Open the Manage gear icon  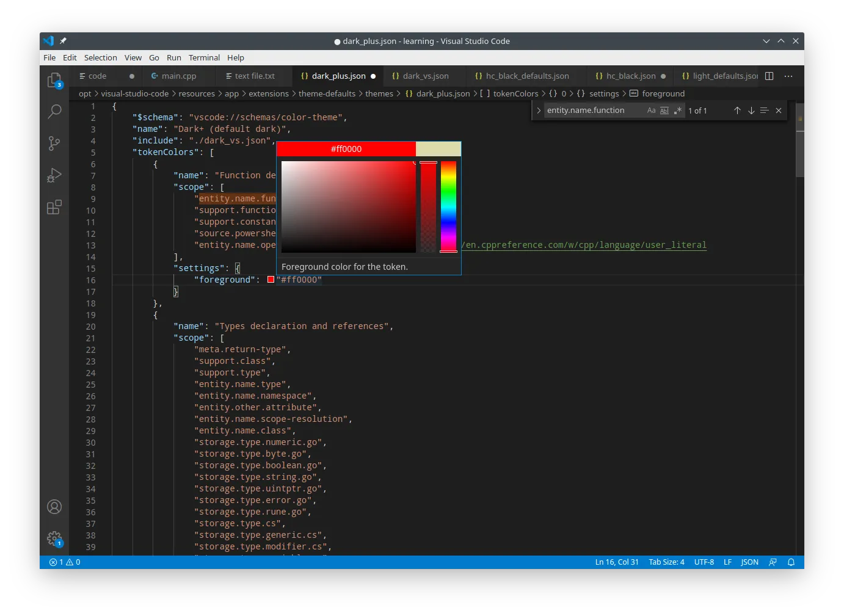click(x=54, y=538)
